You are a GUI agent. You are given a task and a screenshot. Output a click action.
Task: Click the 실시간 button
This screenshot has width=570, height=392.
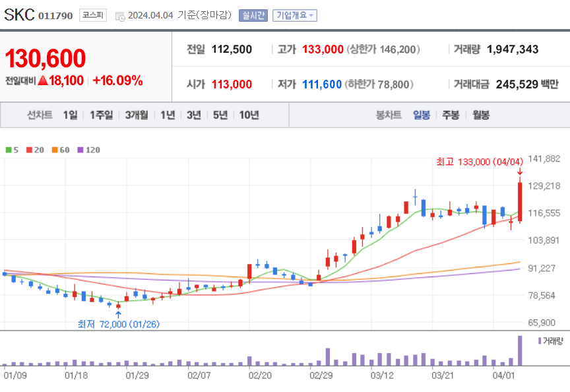pos(253,15)
